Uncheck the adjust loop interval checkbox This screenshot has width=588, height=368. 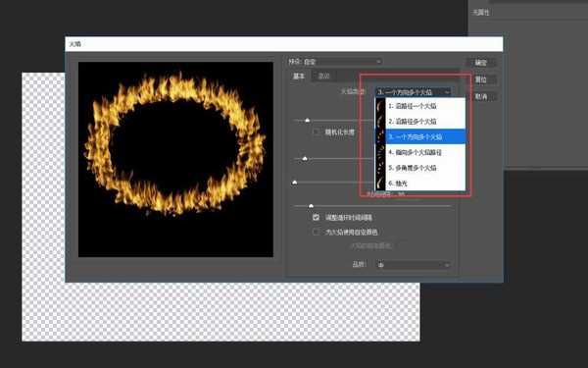click(x=317, y=218)
